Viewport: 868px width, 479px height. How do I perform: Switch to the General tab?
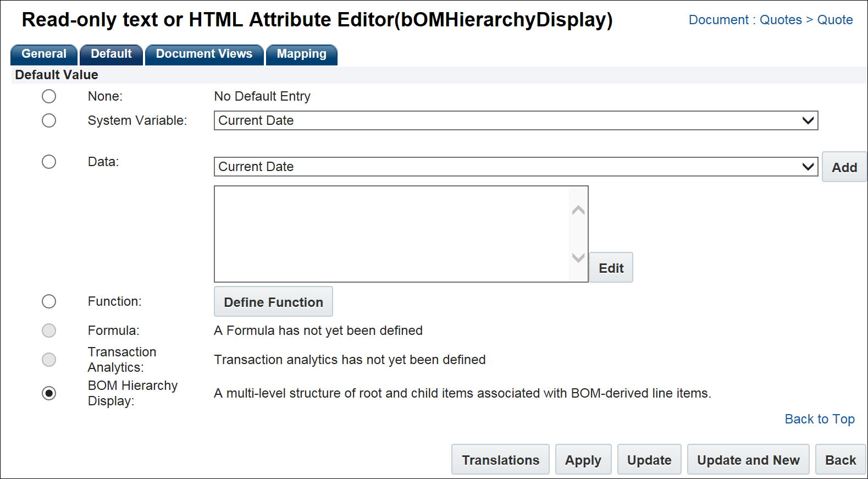(x=44, y=54)
